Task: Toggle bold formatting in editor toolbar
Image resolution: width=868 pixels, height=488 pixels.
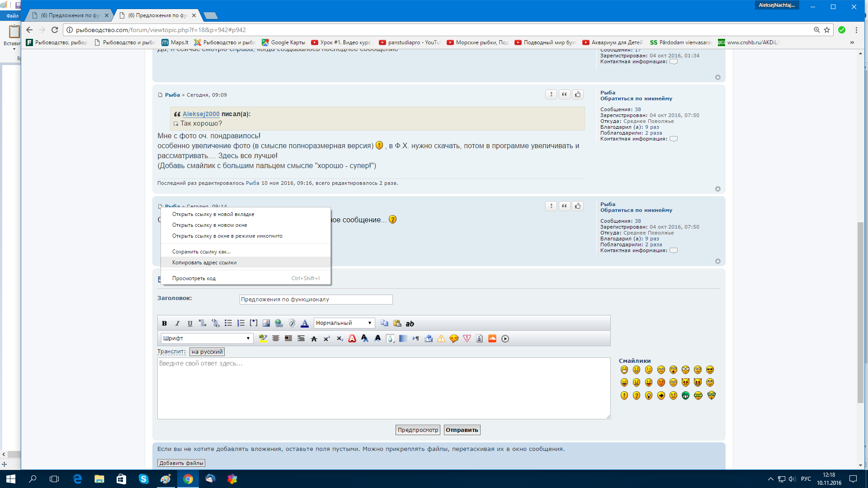Action: [165, 324]
